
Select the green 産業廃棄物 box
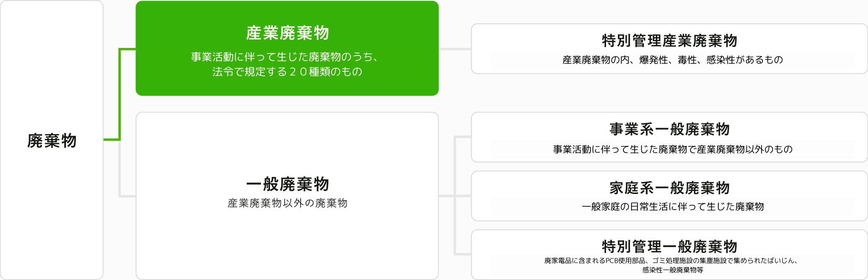(287, 48)
